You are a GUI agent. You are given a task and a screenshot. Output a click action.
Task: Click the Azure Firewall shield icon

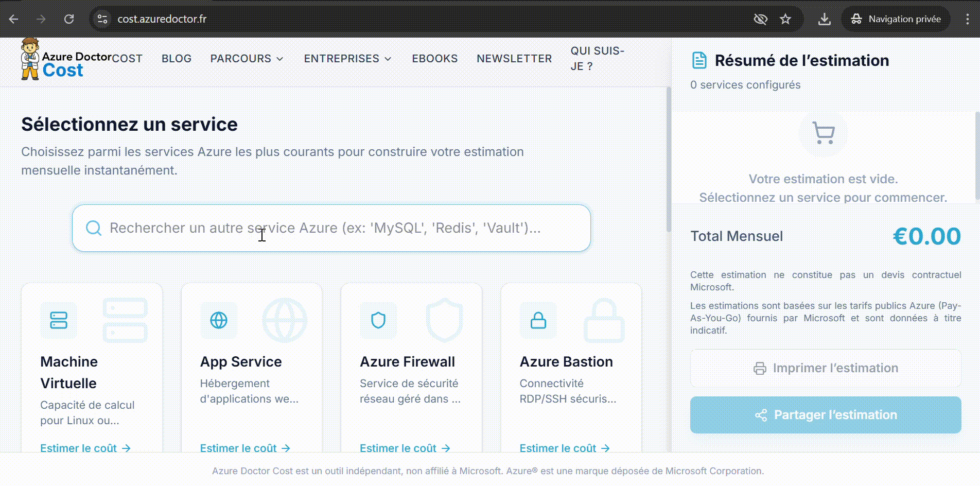[378, 320]
